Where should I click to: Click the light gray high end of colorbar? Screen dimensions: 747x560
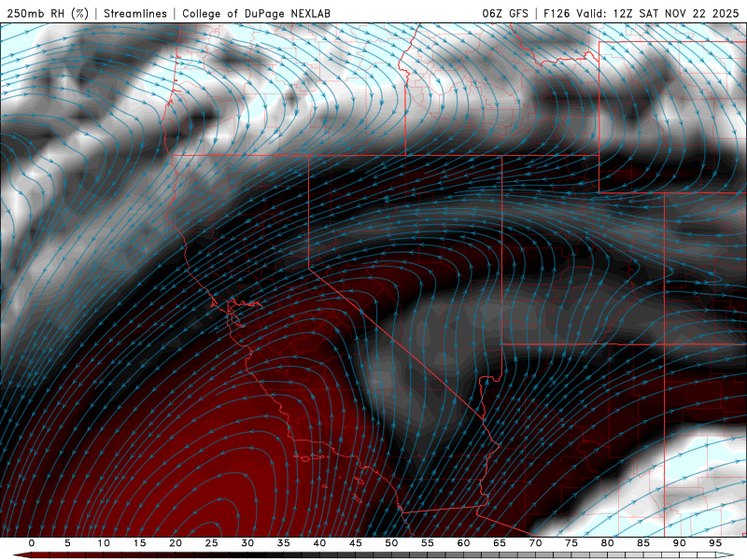pos(725,555)
